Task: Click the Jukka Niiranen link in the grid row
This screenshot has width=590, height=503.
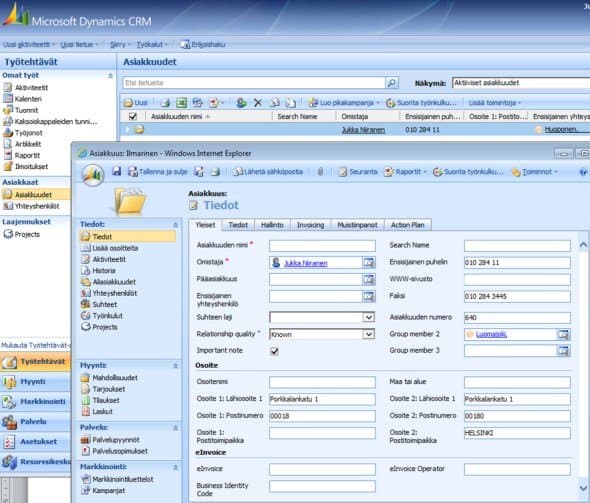Action: [x=363, y=130]
